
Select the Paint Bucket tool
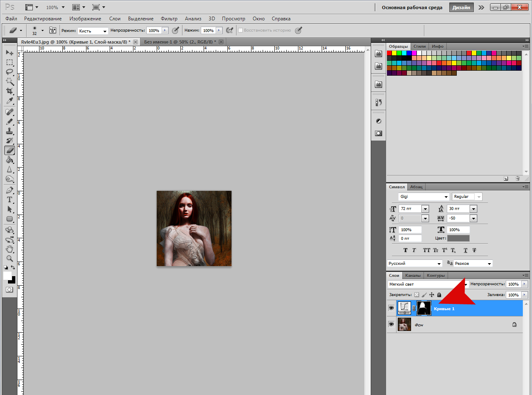tap(10, 160)
